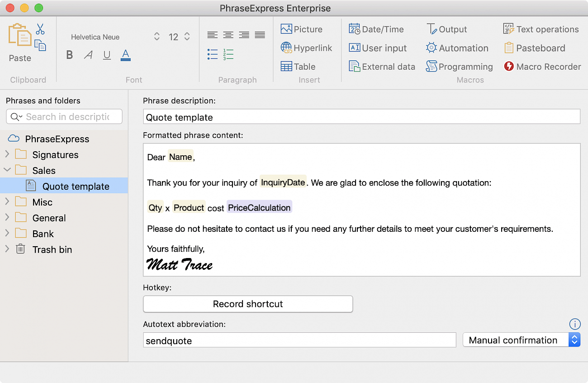
Task: Align paragraph text left
Action: click(212, 35)
